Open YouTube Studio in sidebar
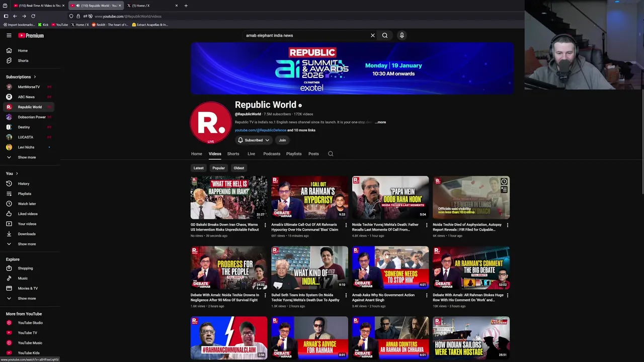 point(30,323)
